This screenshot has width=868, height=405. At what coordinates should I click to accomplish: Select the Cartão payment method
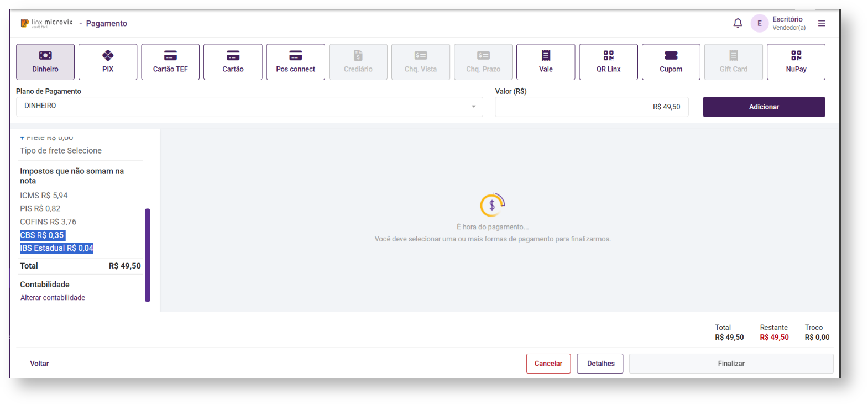click(233, 62)
